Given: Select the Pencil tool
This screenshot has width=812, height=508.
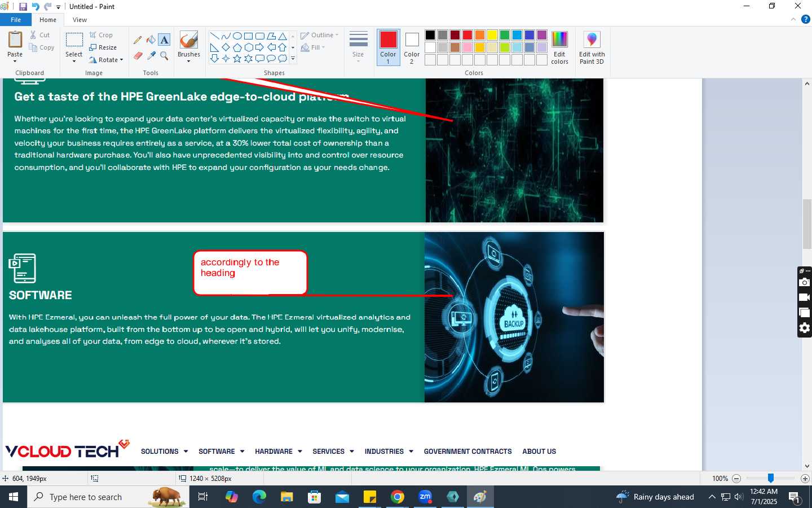Looking at the screenshot, I should tap(138, 40).
